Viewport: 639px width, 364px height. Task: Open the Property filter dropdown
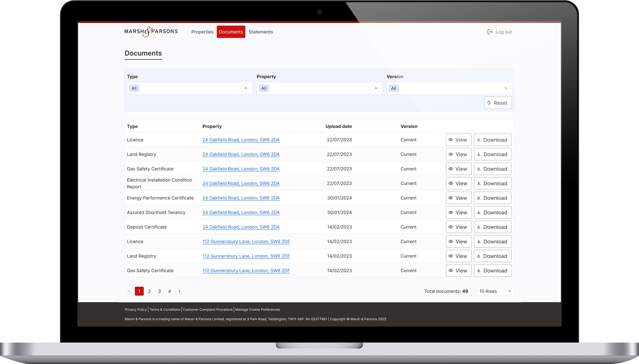point(376,88)
